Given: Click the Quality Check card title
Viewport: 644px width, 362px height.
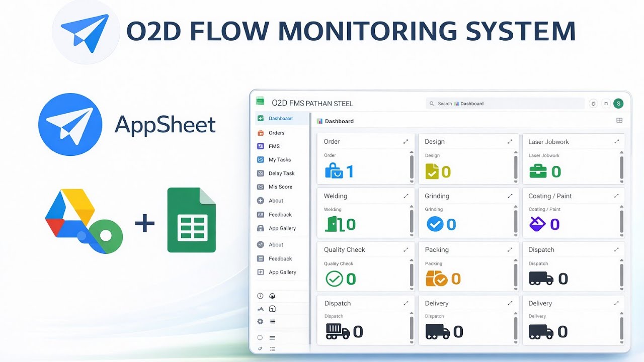Looking at the screenshot, I should point(345,250).
